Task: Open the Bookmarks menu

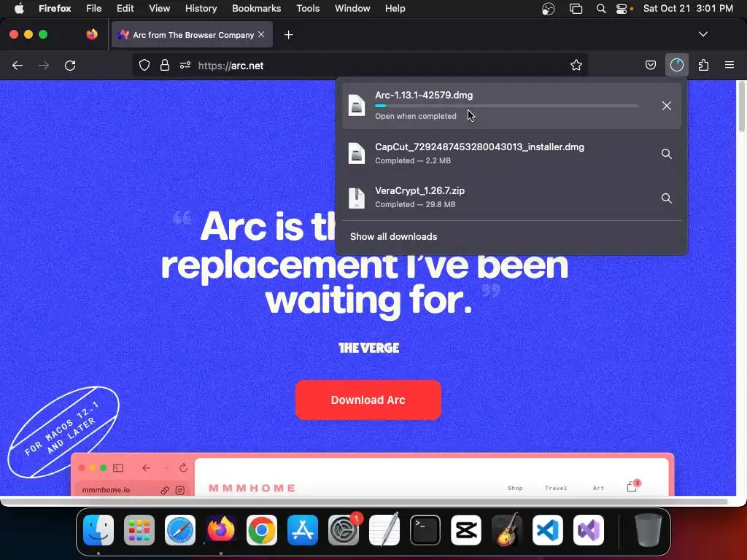Action: 256,9
